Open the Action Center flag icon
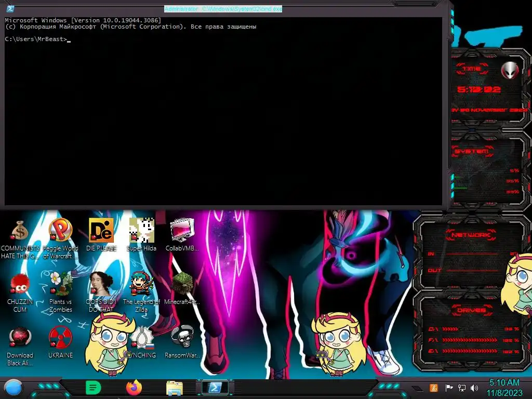This screenshot has height=399, width=532. (x=449, y=388)
